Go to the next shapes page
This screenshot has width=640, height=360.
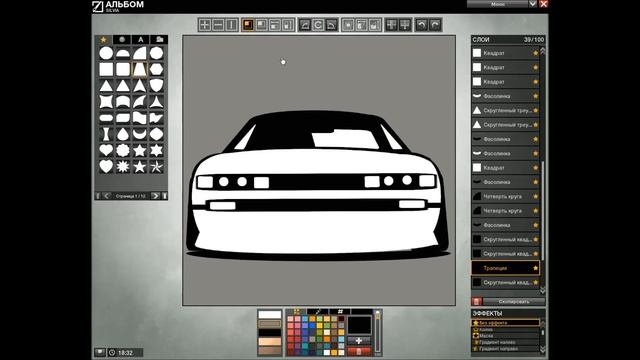155,196
